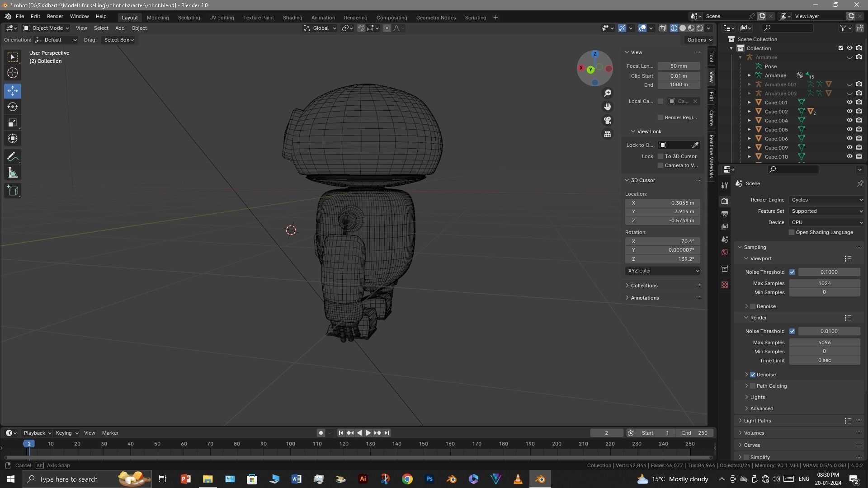The height and width of the screenshot is (488, 868).
Task: Check Lock To 3D Cursor
Action: tap(660, 156)
